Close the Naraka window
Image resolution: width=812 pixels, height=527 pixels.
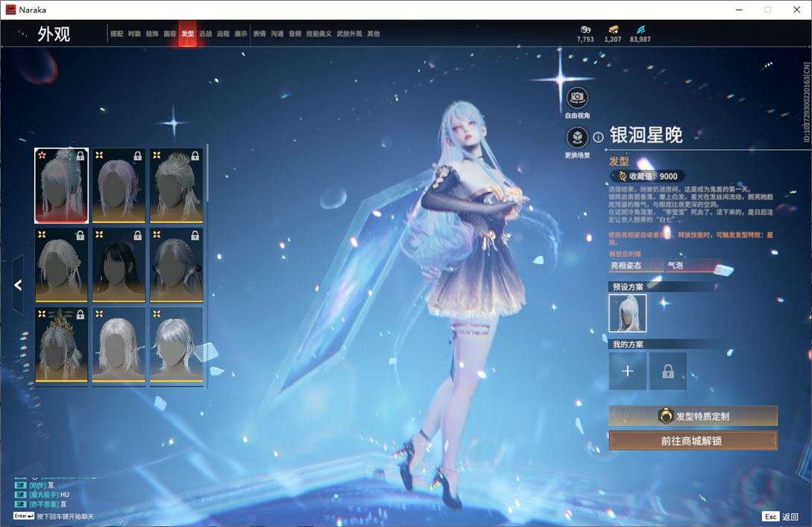tap(796, 10)
